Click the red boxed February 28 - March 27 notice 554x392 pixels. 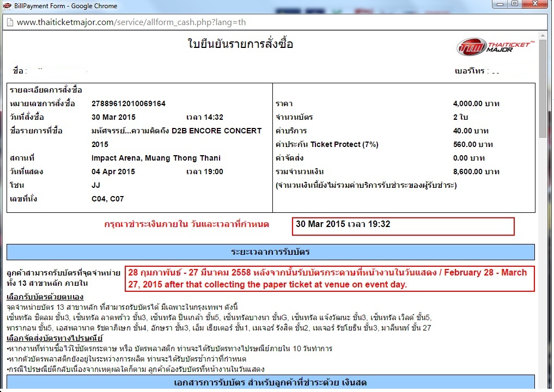pos(330,279)
